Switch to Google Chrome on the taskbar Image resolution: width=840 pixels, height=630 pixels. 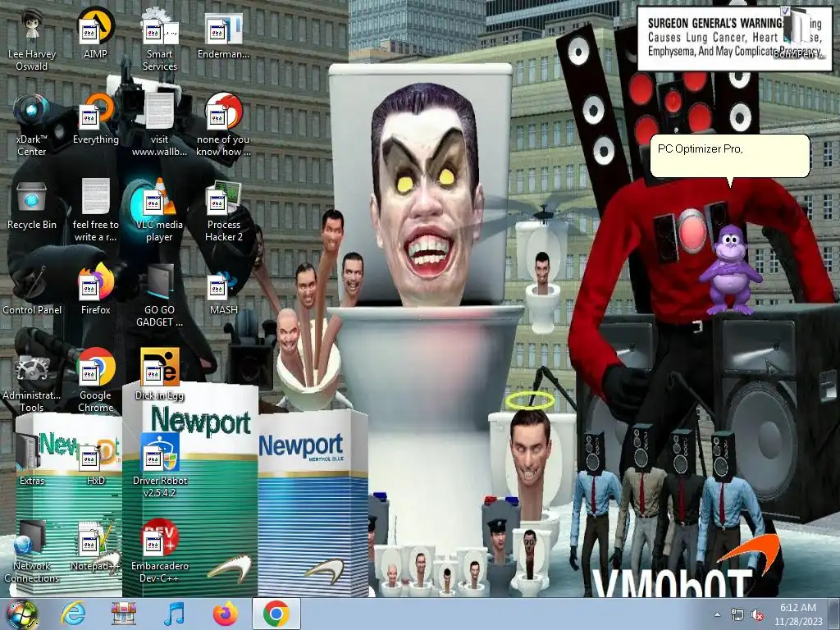[x=276, y=614]
